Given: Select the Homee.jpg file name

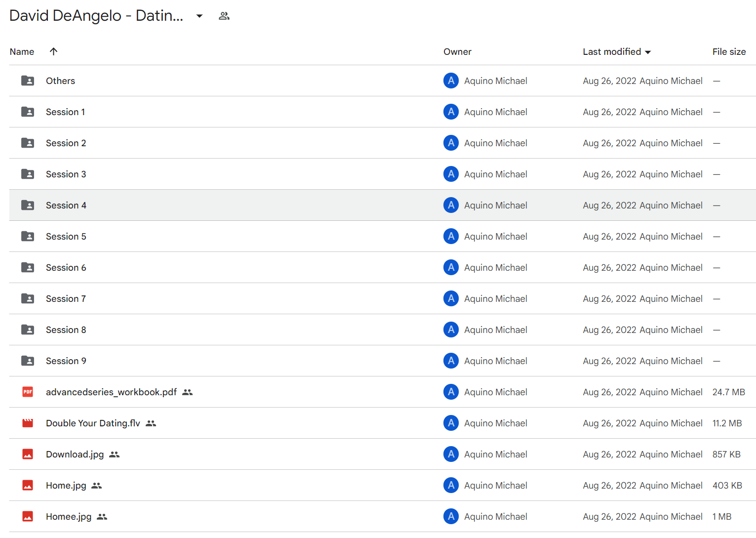Looking at the screenshot, I should [69, 516].
